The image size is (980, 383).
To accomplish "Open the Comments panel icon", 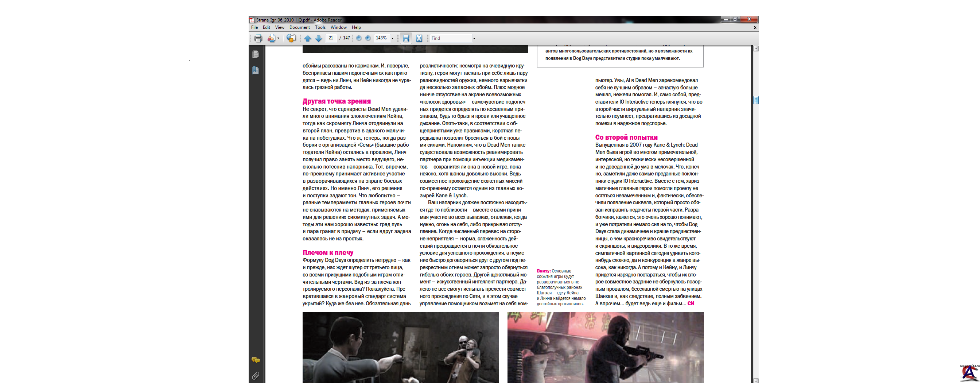I will point(256,360).
